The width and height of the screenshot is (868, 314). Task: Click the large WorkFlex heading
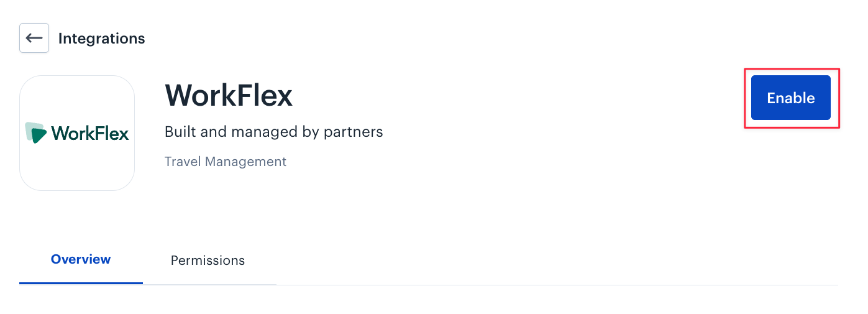point(229,96)
